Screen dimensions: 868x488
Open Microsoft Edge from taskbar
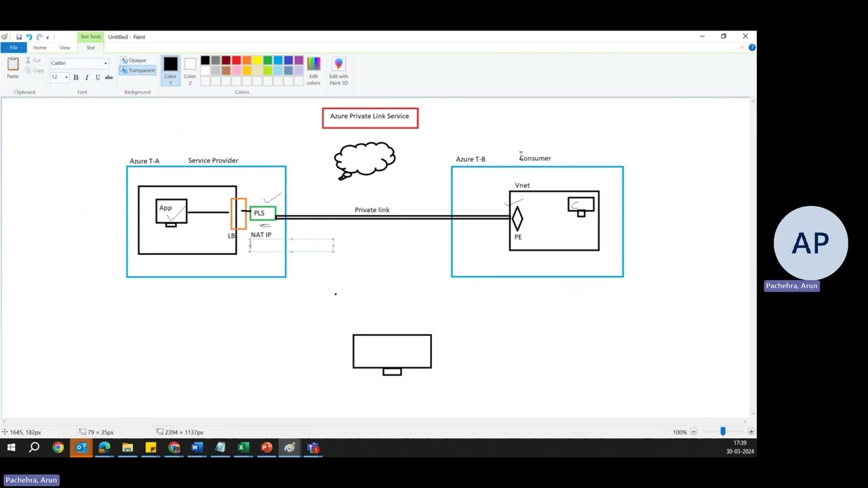coord(104,447)
